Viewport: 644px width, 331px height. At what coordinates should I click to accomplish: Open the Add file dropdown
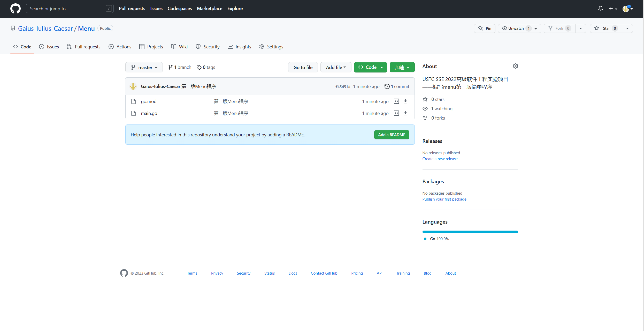336,67
